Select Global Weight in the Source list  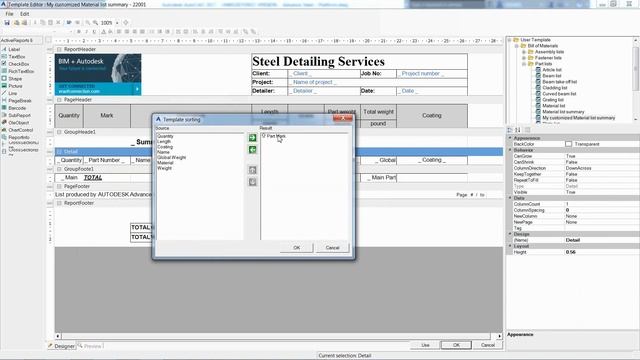[171, 158]
